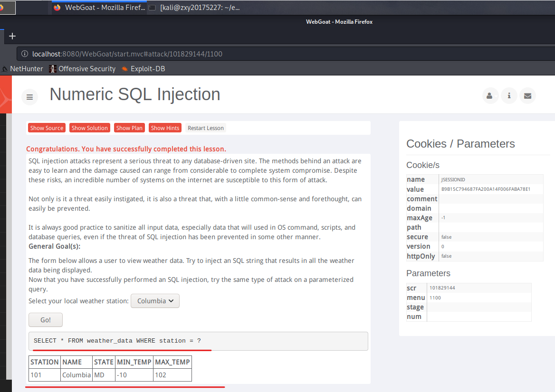Click the scr parameter value 101829144
The image size is (555, 392).
[x=442, y=288]
